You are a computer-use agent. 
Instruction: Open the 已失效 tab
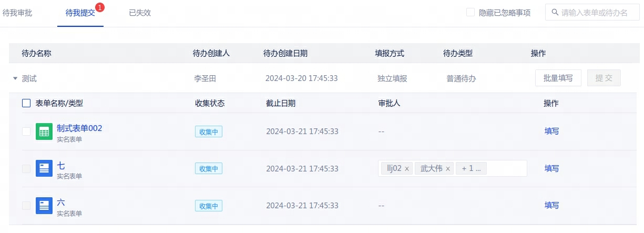pyautogui.click(x=140, y=13)
